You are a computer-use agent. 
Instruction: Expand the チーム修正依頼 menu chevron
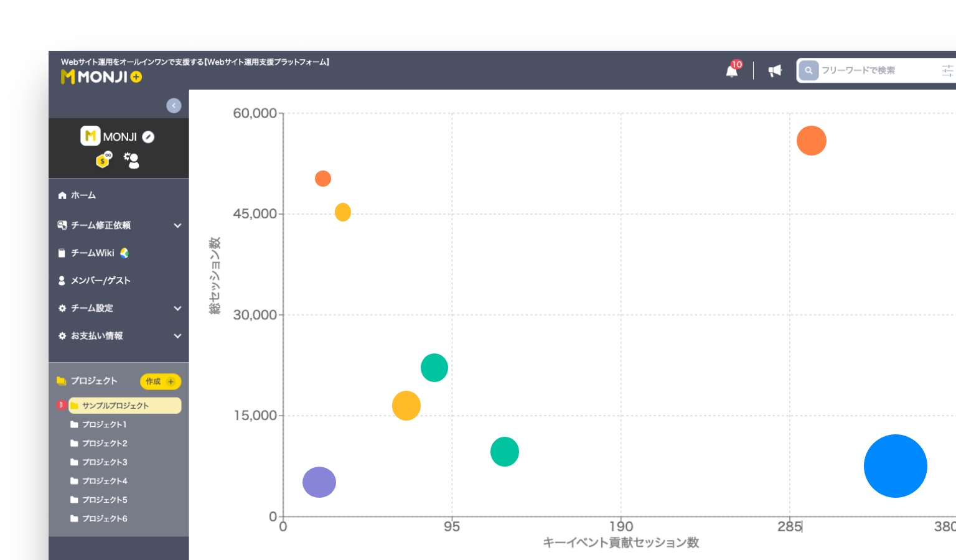(x=177, y=225)
